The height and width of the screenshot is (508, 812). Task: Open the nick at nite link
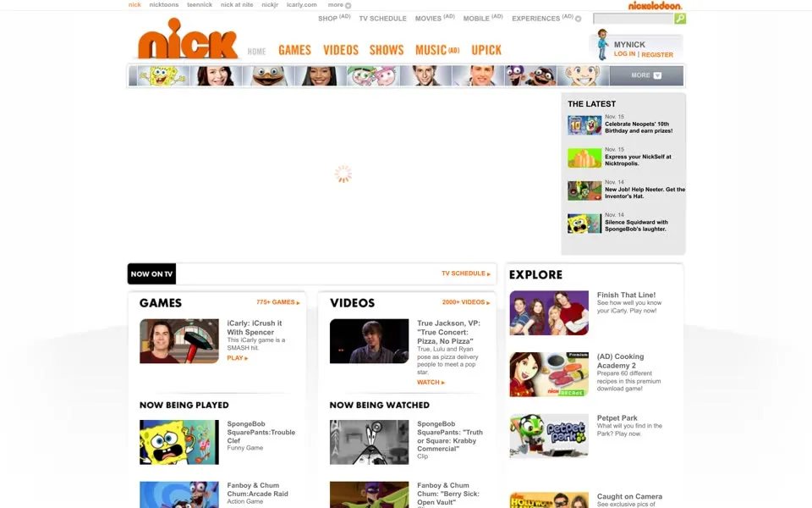pyautogui.click(x=237, y=5)
